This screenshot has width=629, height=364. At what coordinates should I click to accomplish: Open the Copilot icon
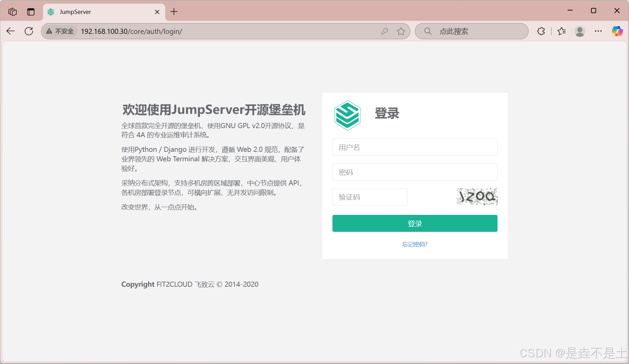point(617,31)
